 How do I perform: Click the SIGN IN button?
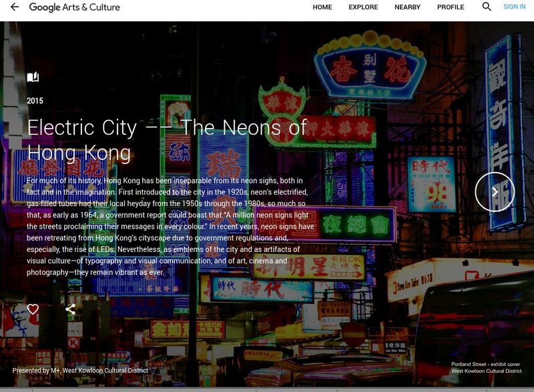coord(514,8)
